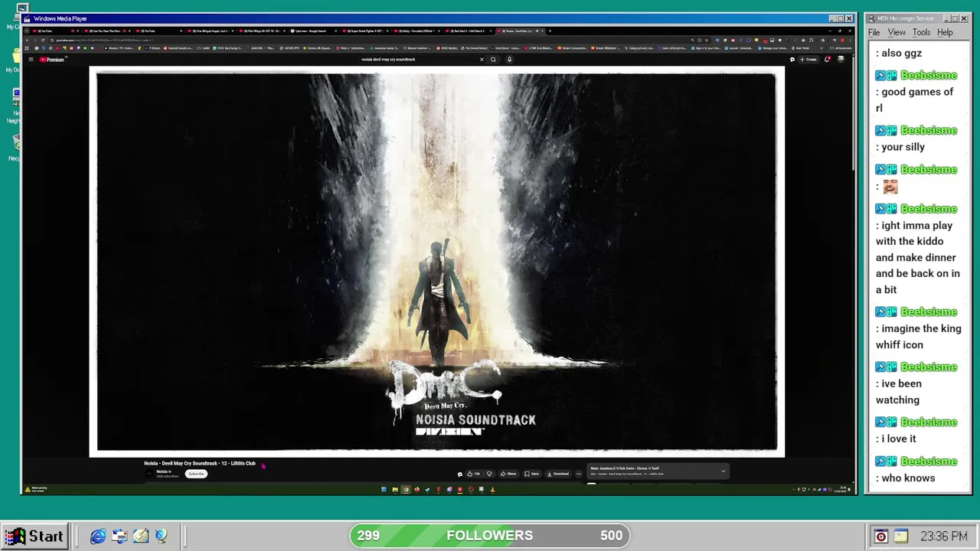Click the Share button under the video
This screenshot has height=551, width=980.
pyautogui.click(x=509, y=474)
